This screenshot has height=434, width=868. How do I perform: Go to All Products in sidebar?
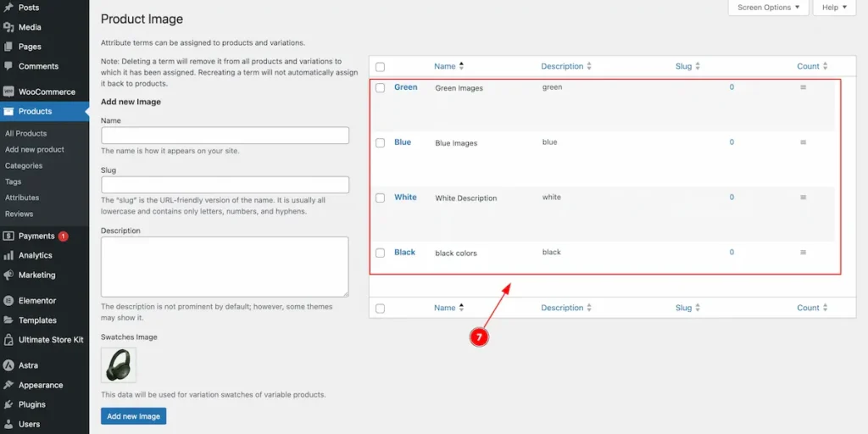click(x=26, y=133)
